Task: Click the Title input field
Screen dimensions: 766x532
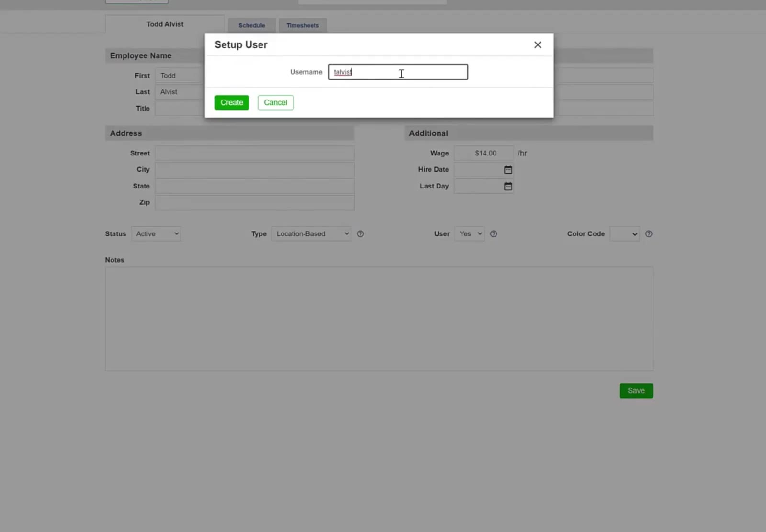Action: 180,109
